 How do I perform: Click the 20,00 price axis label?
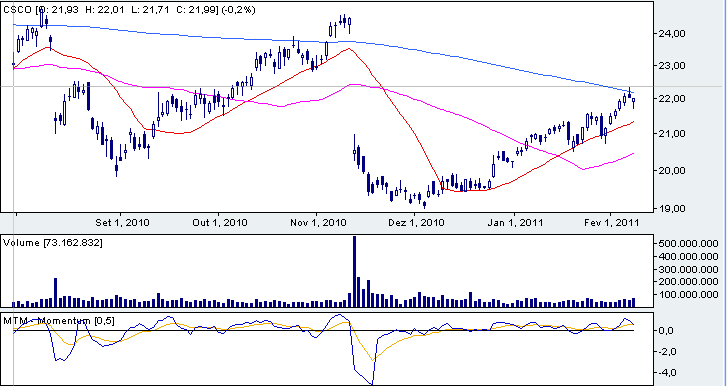point(673,171)
